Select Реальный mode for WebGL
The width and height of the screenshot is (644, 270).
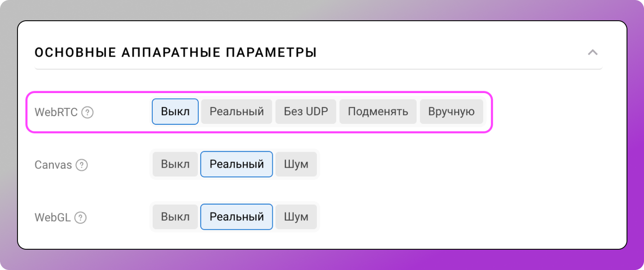tap(236, 217)
